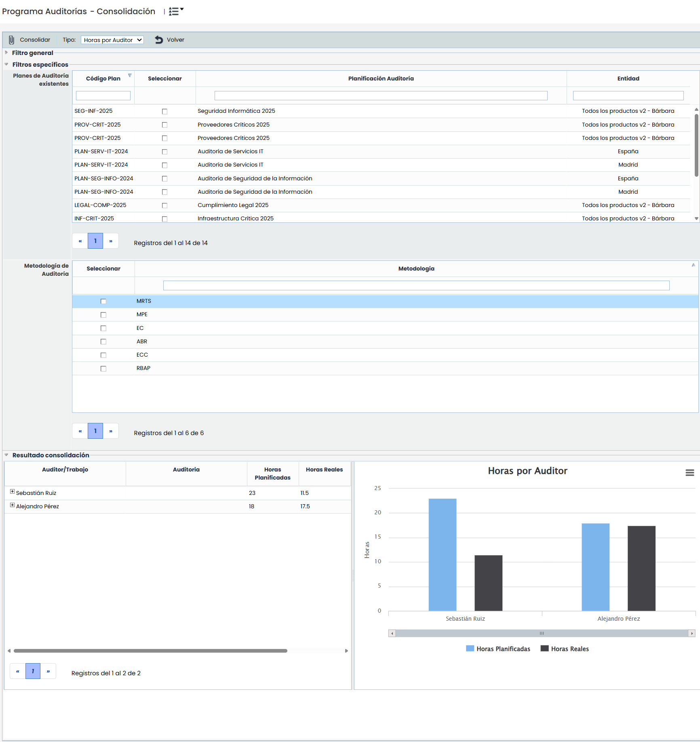Click the chart horizontal scrollbar handle
Viewport: 700px width, 742px height.
[x=542, y=634]
